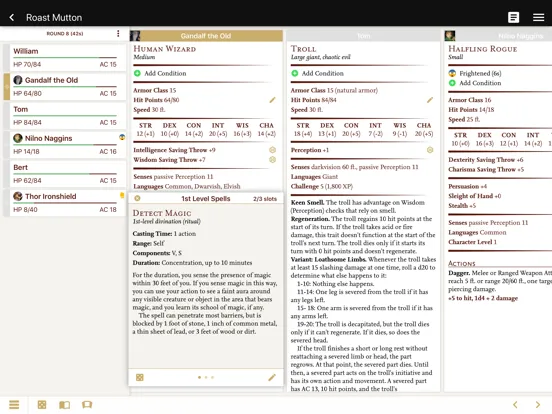
Task: Select Gandalf the Old in initiative list
Action: tap(65, 87)
